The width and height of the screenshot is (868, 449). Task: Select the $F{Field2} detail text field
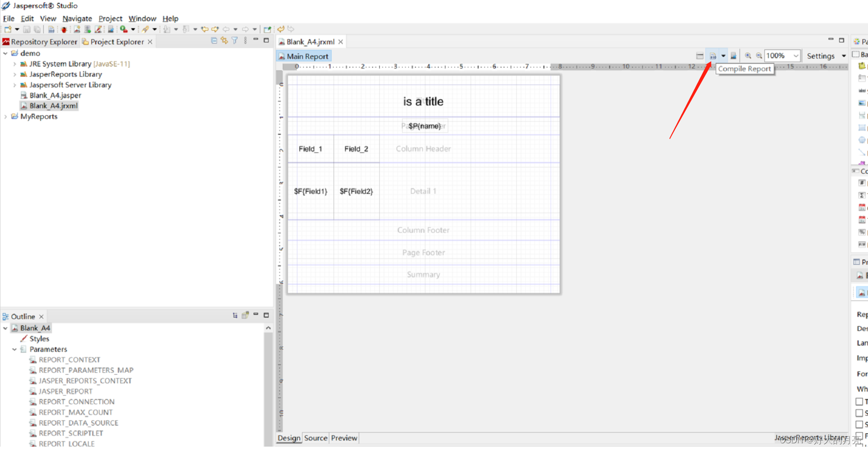356,191
